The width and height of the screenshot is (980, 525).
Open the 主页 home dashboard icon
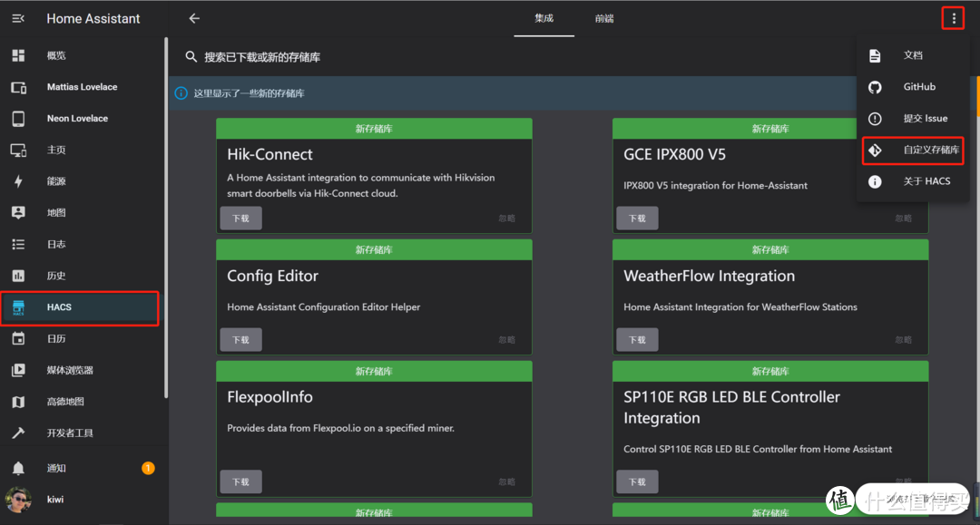point(18,150)
